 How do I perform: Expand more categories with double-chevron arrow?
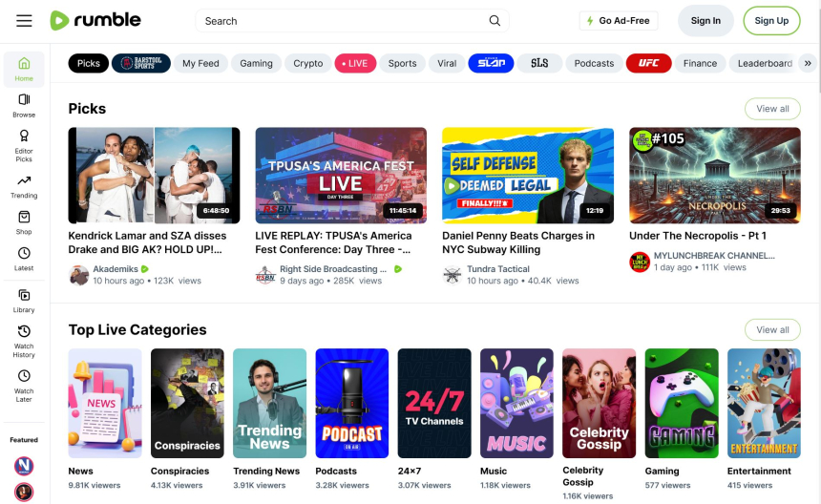click(808, 63)
